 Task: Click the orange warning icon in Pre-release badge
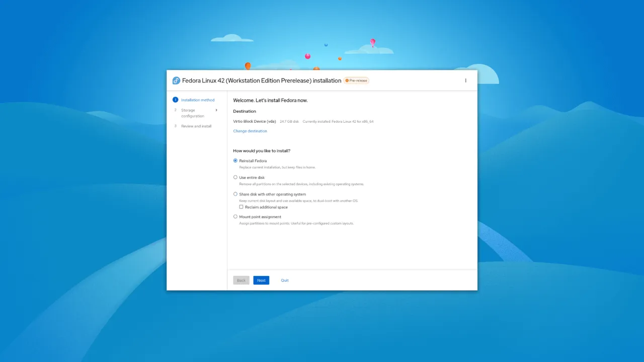coord(347,80)
